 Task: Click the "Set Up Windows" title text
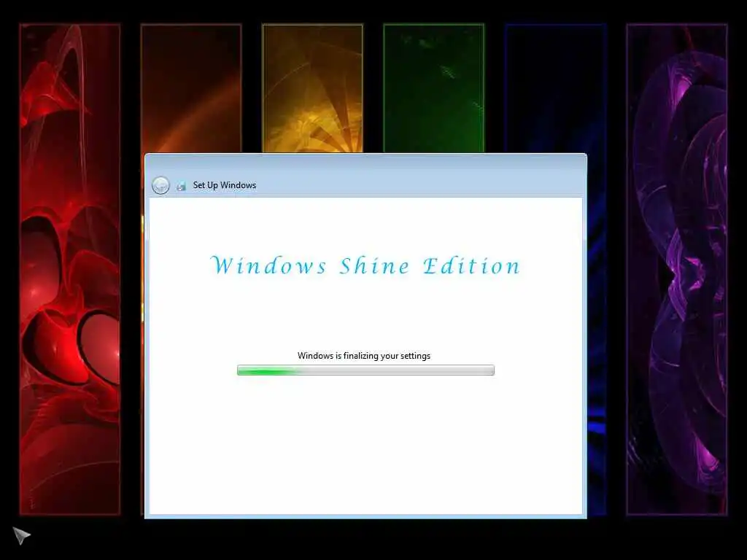pyautogui.click(x=225, y=185)
